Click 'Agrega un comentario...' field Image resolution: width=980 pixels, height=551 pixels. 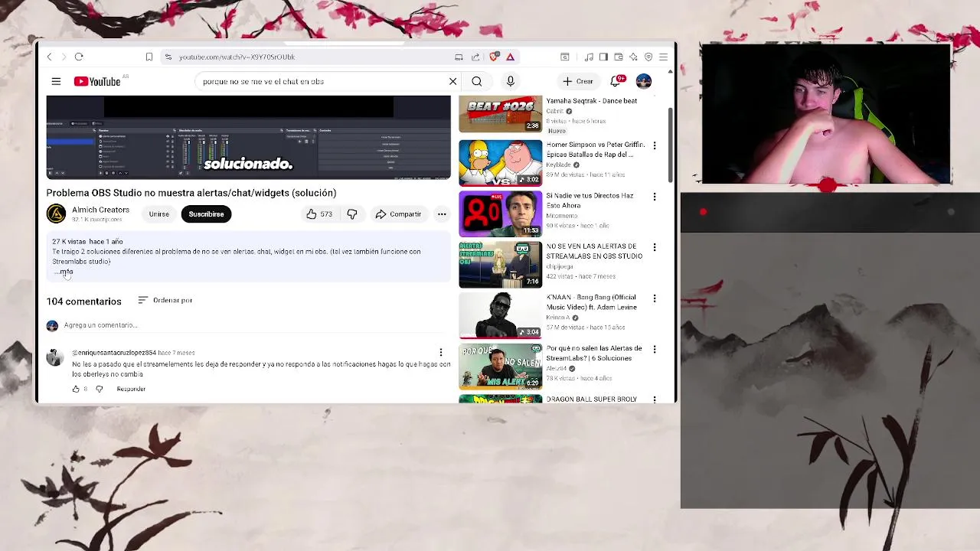[257, 325]
